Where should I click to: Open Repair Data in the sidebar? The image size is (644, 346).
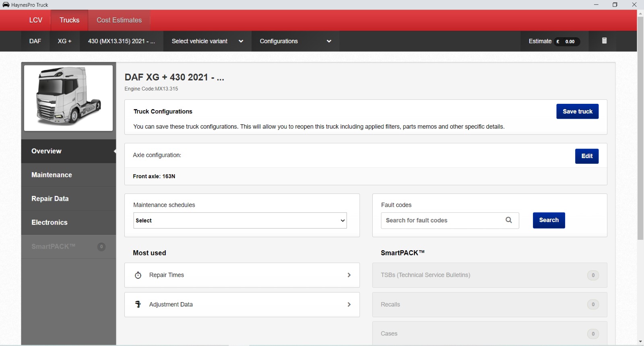68,199
